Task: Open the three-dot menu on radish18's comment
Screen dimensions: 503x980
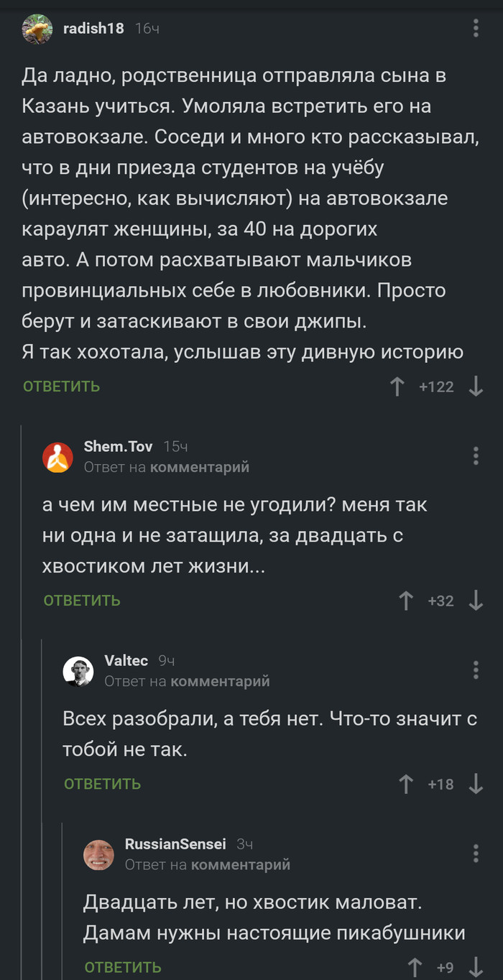Action: coord(476,26)
